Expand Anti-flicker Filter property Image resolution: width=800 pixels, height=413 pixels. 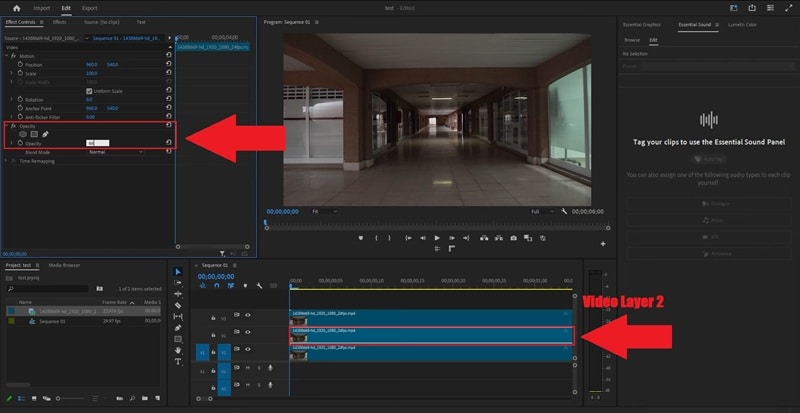click(12, 117)
